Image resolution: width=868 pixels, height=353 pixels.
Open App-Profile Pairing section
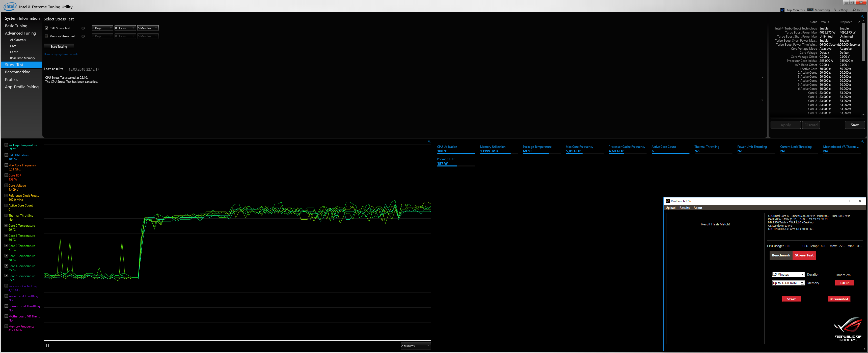(22, 87)
